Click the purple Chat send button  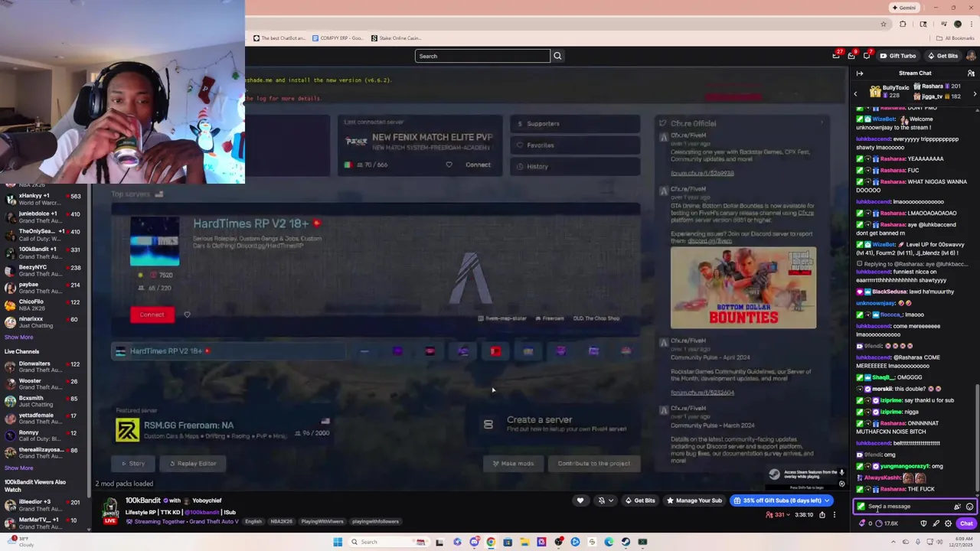click(x=966, y=523)
